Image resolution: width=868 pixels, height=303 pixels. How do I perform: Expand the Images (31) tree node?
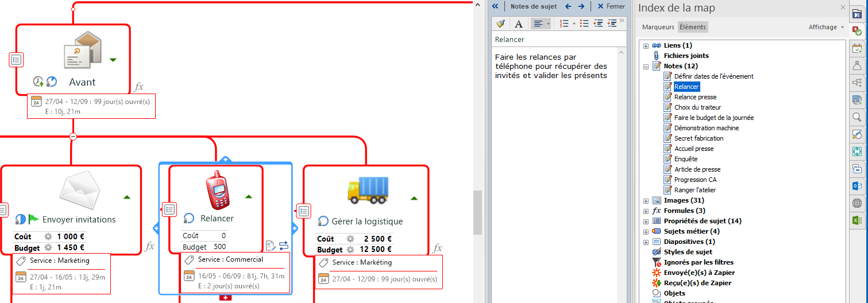tap(646, 201)
